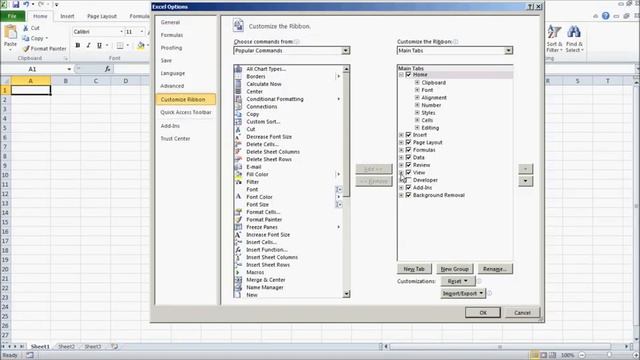Cancel the Excel Options dialog
The height and width of the screenshot is (360, 640).
(x=522, y=313)
